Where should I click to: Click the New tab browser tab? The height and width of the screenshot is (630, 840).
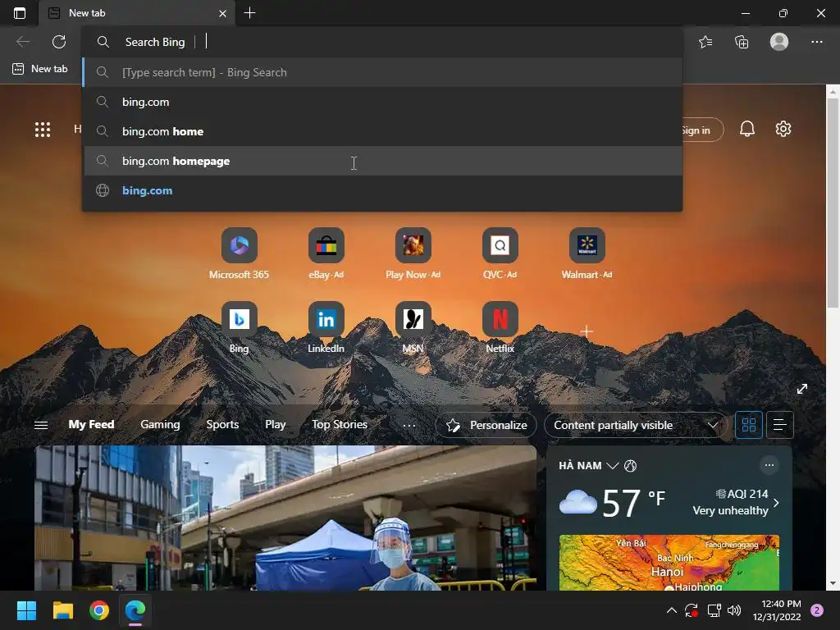pos(137,13)
